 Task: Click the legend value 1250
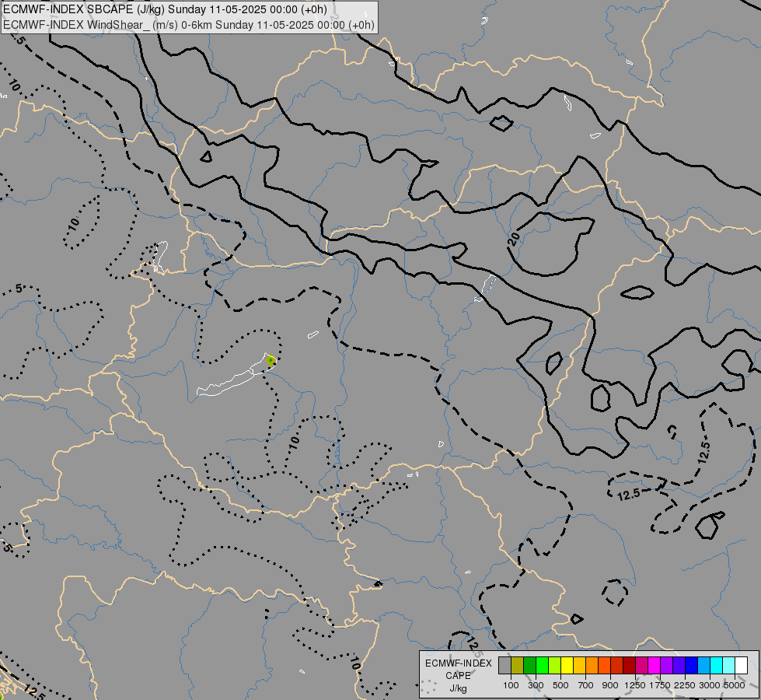tap(635, 685)
